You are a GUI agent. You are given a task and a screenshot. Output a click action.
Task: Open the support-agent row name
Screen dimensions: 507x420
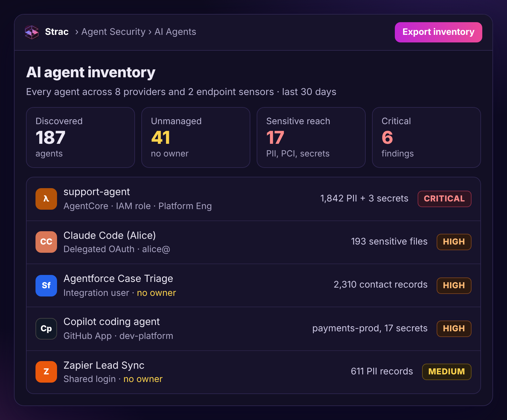(97, 192)
